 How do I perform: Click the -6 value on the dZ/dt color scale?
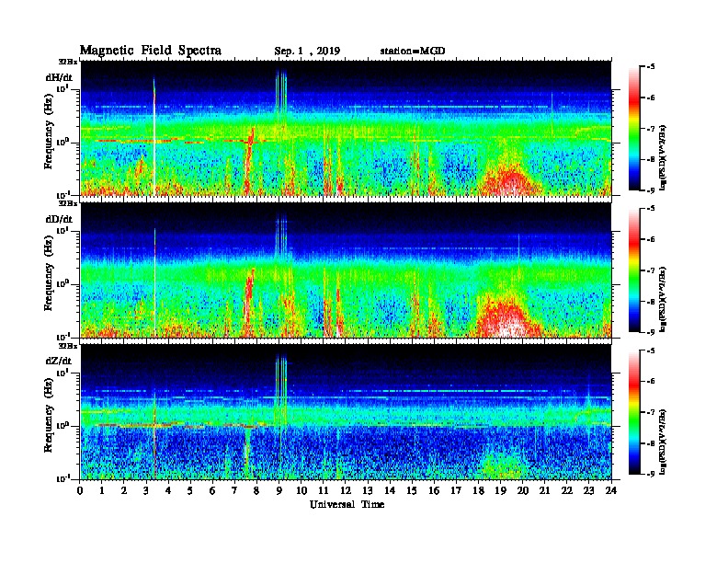click(651, 382)
